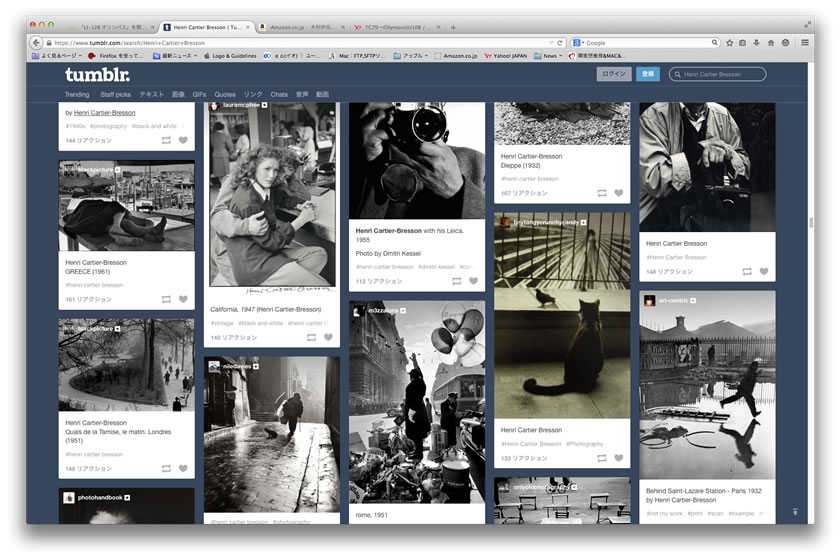This screenshot has width=840, height=560.
Task: Click the page vertical scrollbar thumb
Action: 811,222
